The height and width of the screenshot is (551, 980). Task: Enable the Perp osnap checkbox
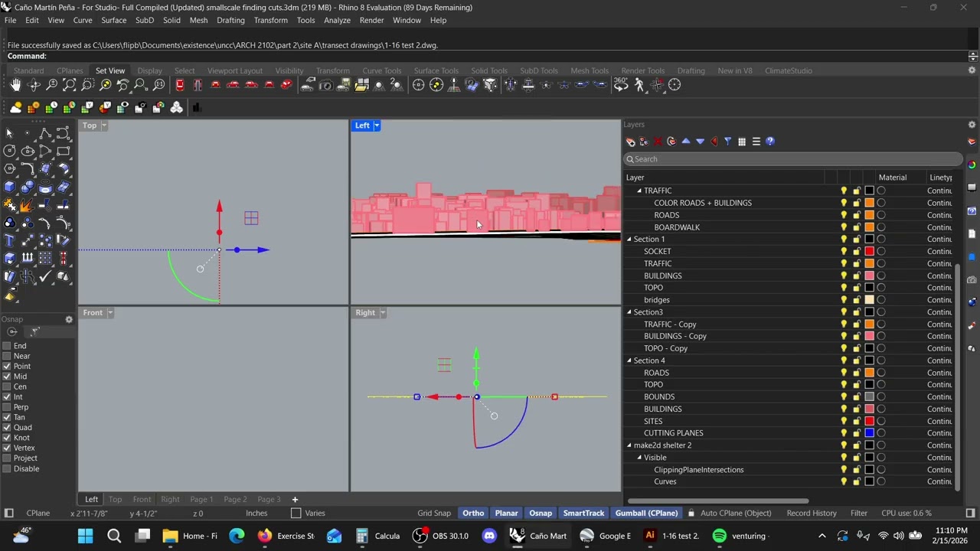[x=7, y=407]
